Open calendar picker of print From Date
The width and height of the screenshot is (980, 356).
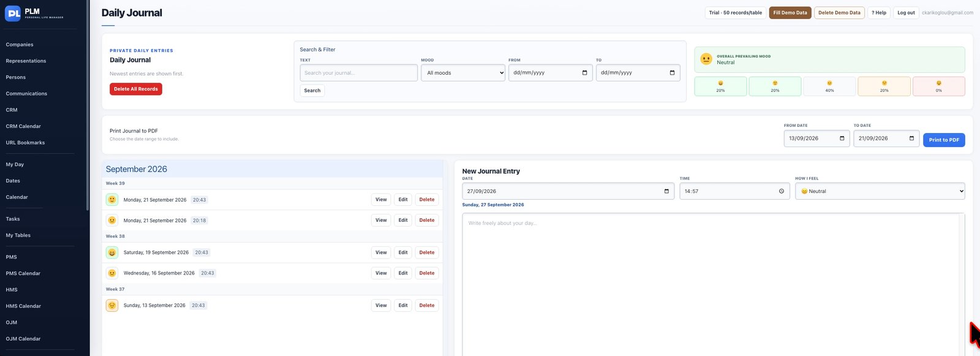click(x=842, y=138)
